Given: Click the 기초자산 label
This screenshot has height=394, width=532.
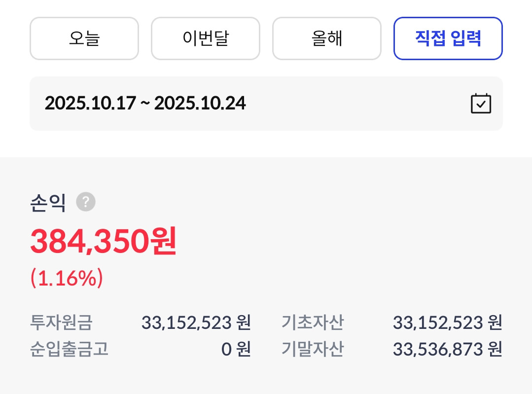Looking at the screenshot, I should point(313,323).
